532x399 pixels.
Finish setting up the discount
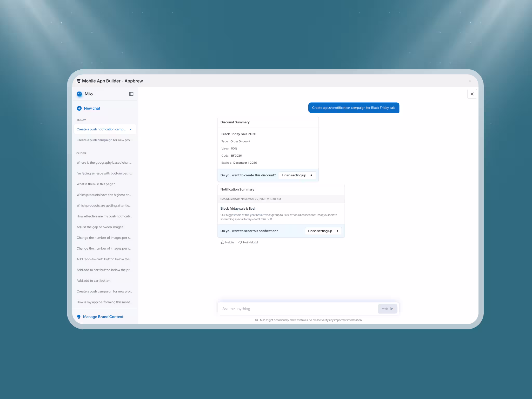point(297,175)
